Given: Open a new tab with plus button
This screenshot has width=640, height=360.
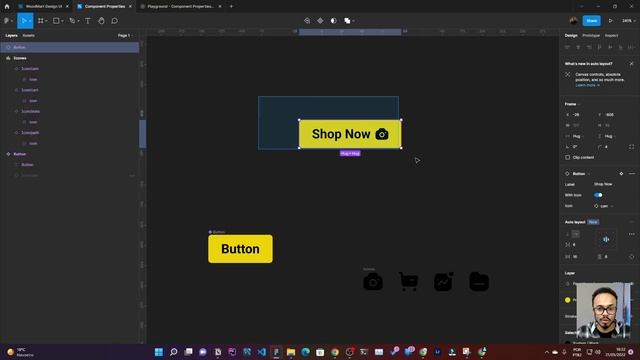Looking at the screenshot, I should (x=231, y=7).
